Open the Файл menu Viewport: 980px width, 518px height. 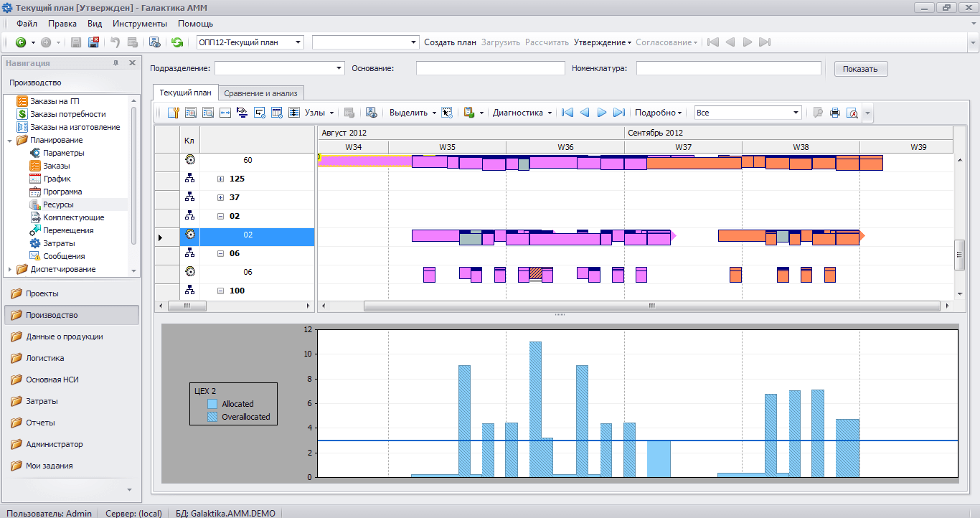point(27,24)
